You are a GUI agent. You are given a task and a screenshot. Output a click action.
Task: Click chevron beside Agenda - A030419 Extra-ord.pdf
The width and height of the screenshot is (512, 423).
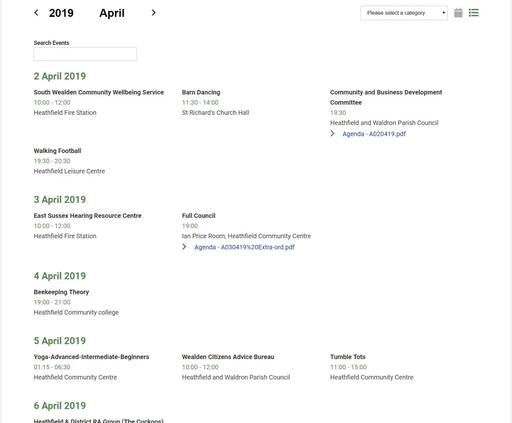point(184,247)
